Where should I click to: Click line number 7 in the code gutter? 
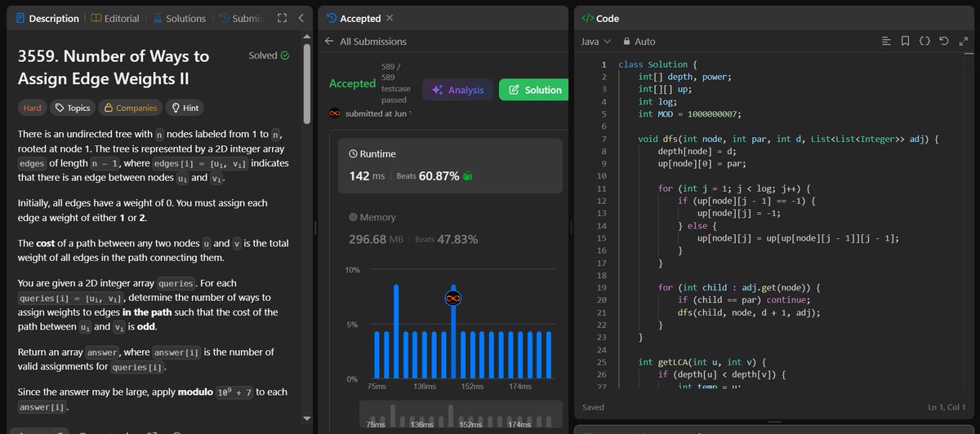[x=604, y=139]
